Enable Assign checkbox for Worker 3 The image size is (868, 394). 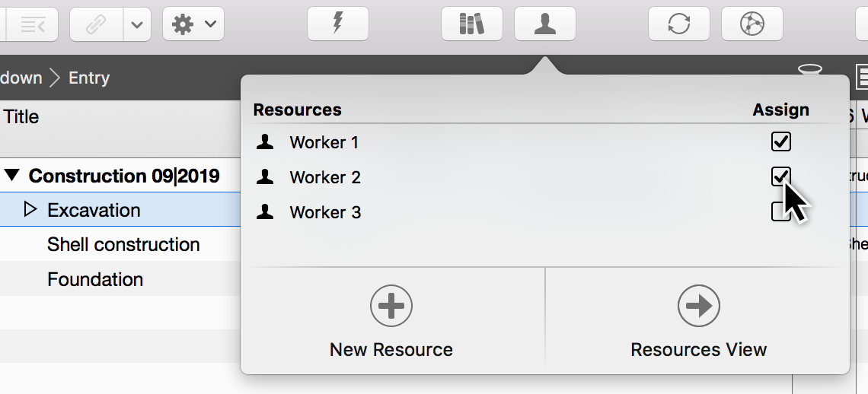click(780, 211)
